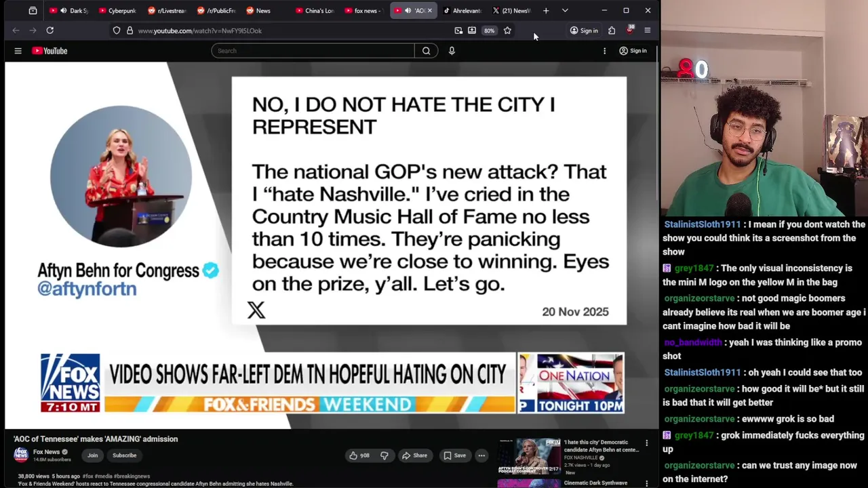Screen dimensions: 868x488
Task: Click the #breakingnews hashtag
Action: [x=132, y=476]
